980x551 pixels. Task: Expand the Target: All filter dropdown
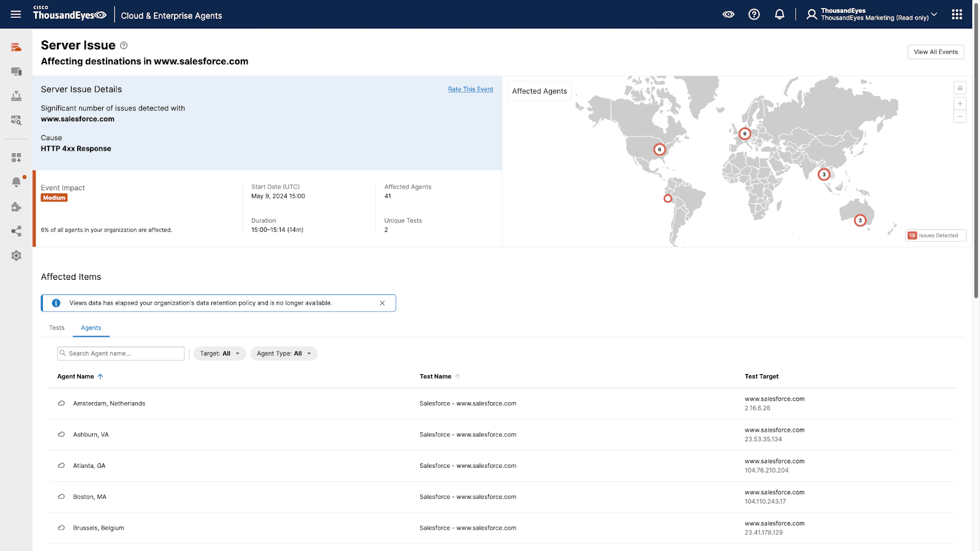219,353
